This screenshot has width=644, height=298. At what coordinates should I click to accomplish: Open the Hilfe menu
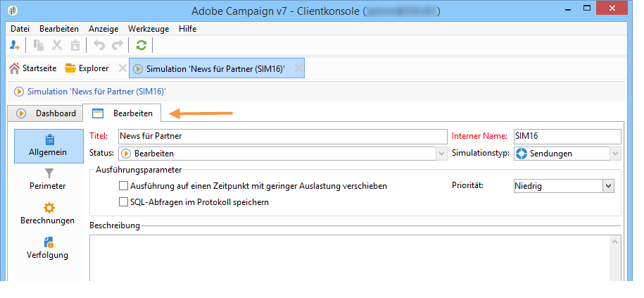[x=187, y=29]
